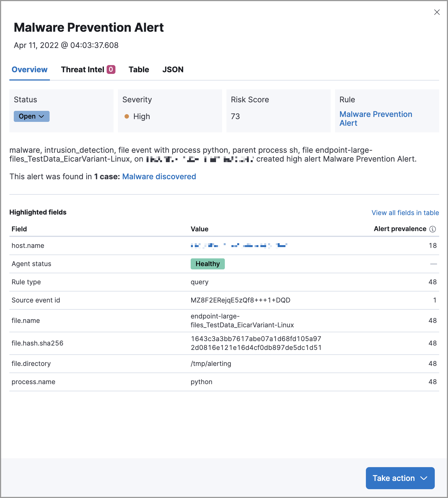Screen dimensions: 448x498
Task: Click the Source event id value
Action: (240, 300)
